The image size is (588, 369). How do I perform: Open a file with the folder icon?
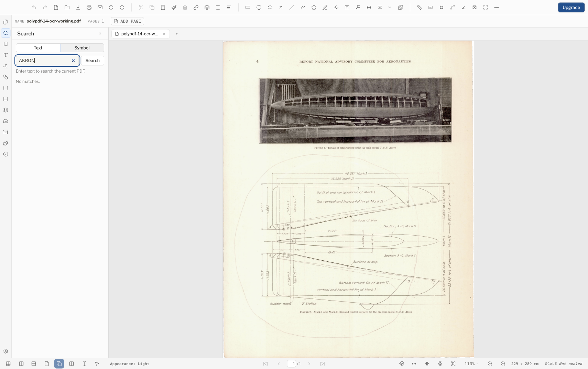67,7
